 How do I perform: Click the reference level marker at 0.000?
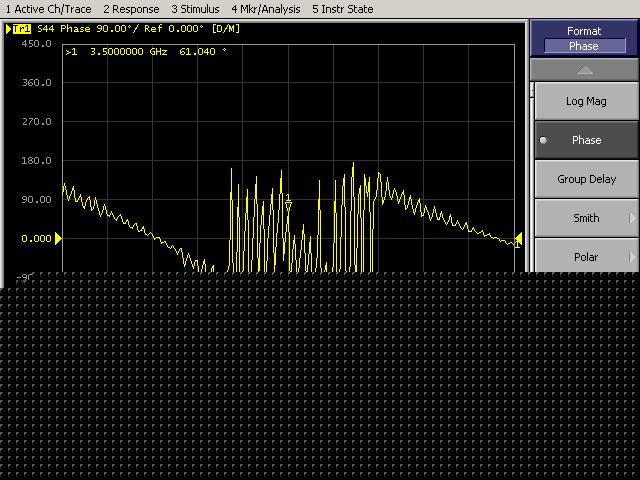[x=58, y=238]
